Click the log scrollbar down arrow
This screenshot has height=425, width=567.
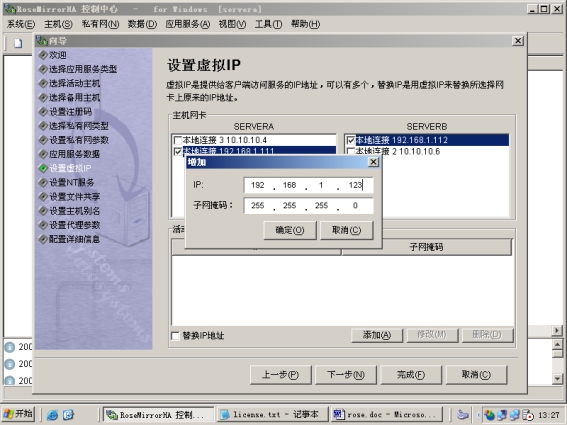557,379
